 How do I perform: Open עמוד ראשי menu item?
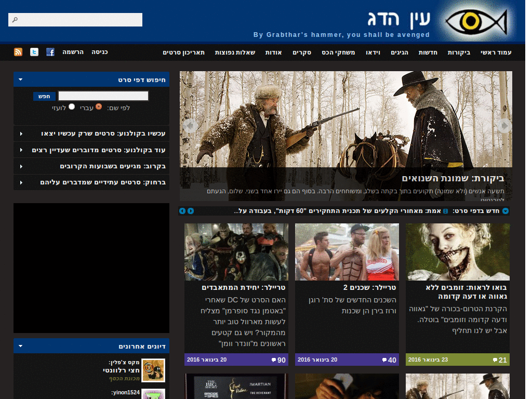[x=496, y=52]
